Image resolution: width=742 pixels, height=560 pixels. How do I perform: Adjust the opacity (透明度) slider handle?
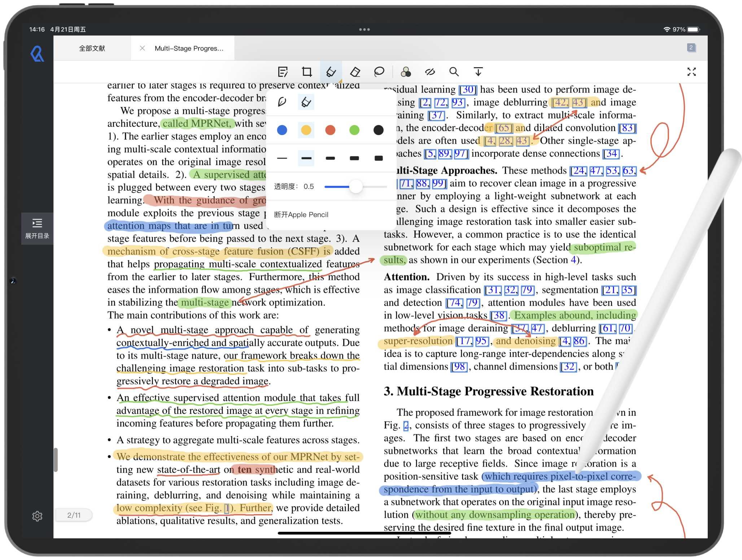356,187
